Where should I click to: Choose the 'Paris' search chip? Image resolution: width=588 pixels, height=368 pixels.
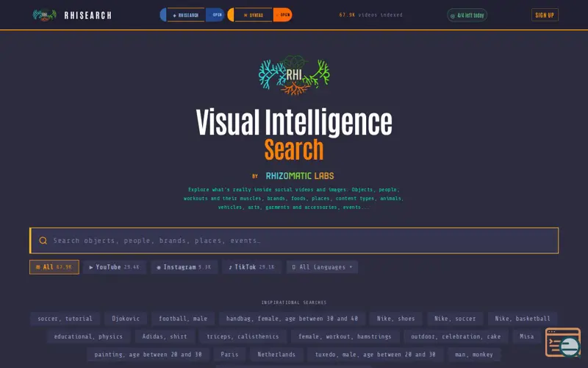tap(229, 355)
